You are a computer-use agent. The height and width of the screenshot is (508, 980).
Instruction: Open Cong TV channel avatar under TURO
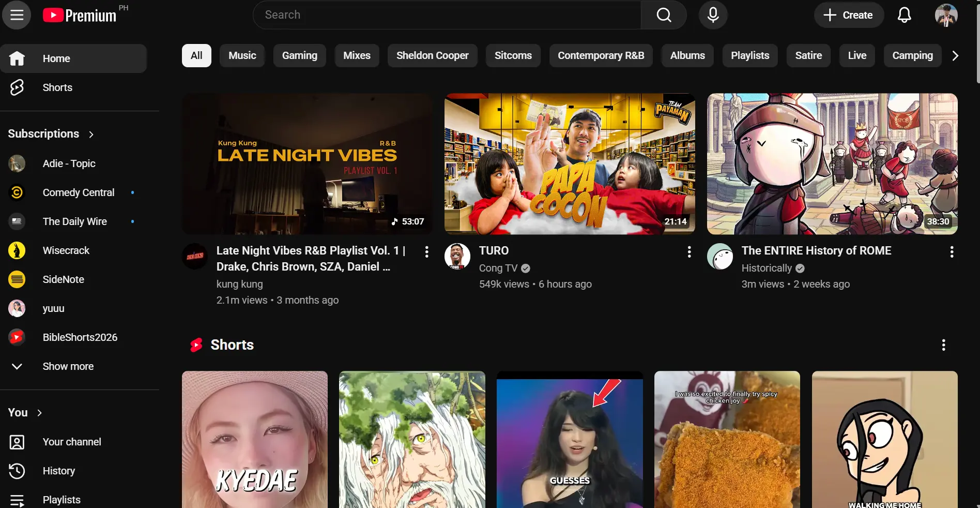pos(457,256)
